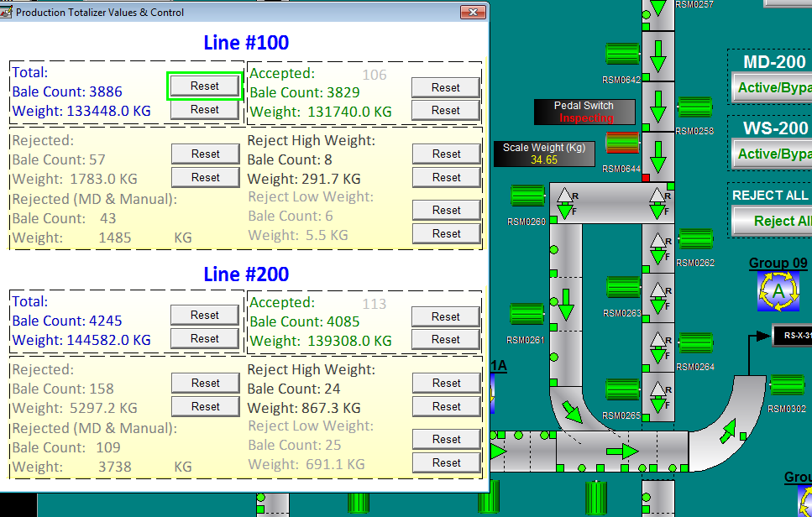Image resolution: width=812 pixels, height=517 pixels.
Task: Reset Line #100 Rejected Weight 1783.0 KG
Action: 206,177
